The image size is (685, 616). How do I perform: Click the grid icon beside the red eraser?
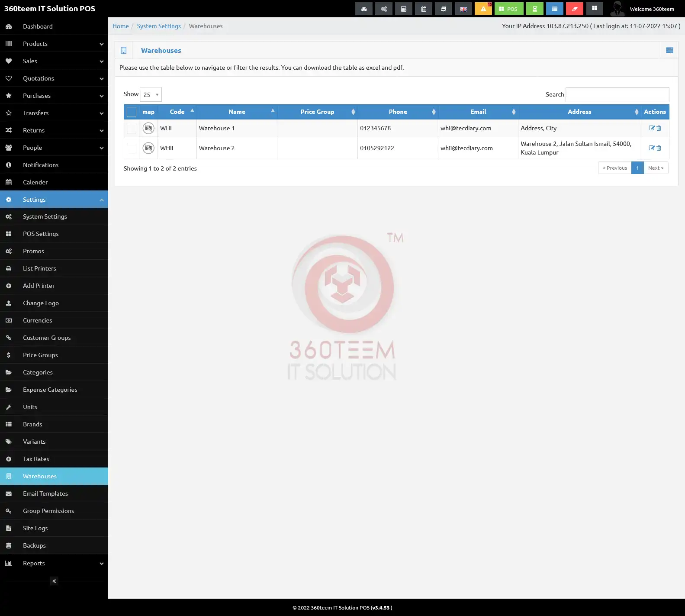tap(595, 9)
